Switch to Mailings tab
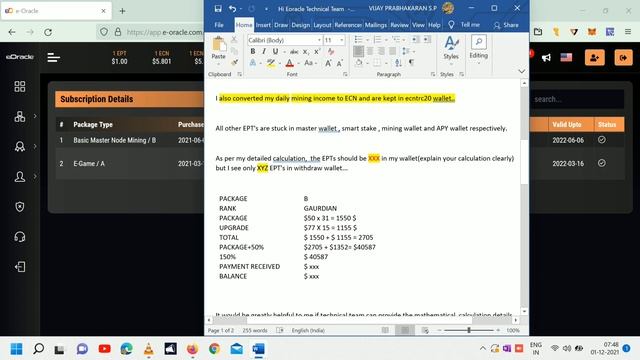Image resolution: width=640 pixels, height=360 pixels. [x=376, y=25]
